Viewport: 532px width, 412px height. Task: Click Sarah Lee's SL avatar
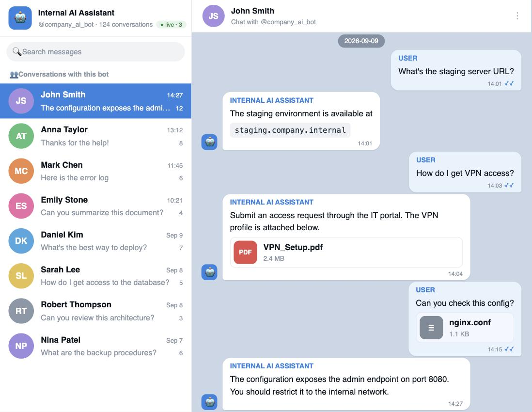tap(21, 276)
